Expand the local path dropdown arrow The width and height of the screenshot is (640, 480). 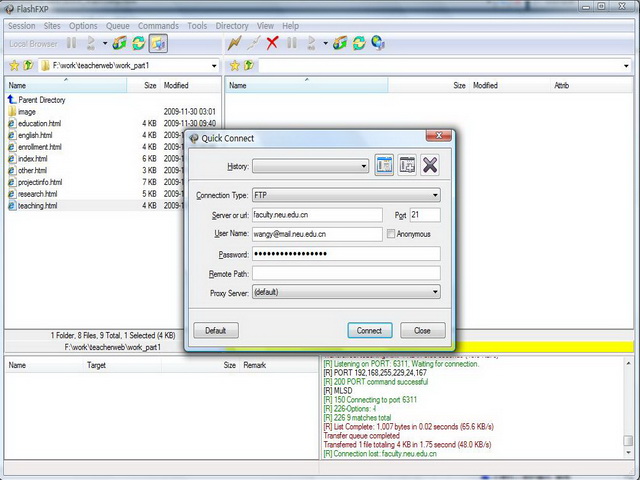point(214,66)
